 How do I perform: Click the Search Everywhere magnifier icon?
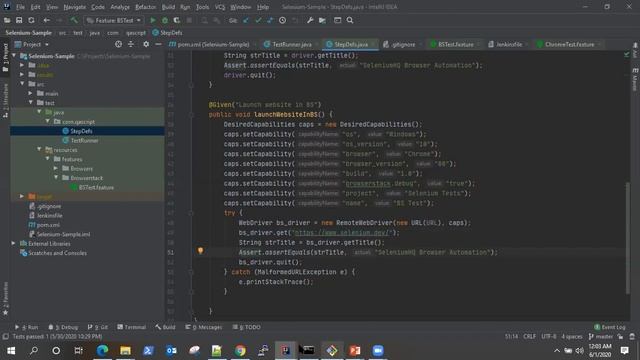350,20
